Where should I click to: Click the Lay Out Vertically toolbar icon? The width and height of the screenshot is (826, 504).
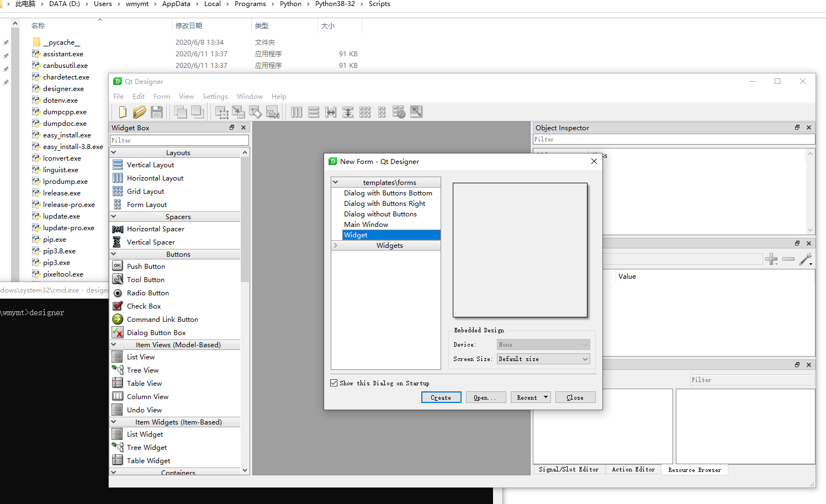point(314,112)
